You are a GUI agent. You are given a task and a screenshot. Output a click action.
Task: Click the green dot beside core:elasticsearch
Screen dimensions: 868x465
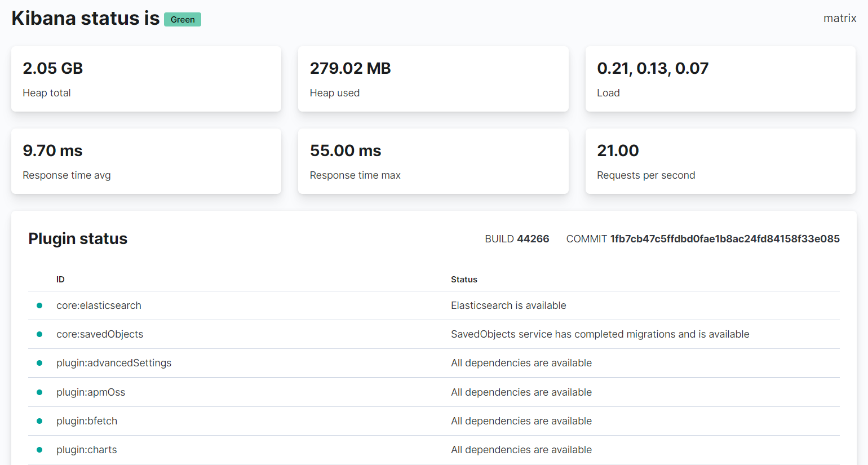coord(39,305)
